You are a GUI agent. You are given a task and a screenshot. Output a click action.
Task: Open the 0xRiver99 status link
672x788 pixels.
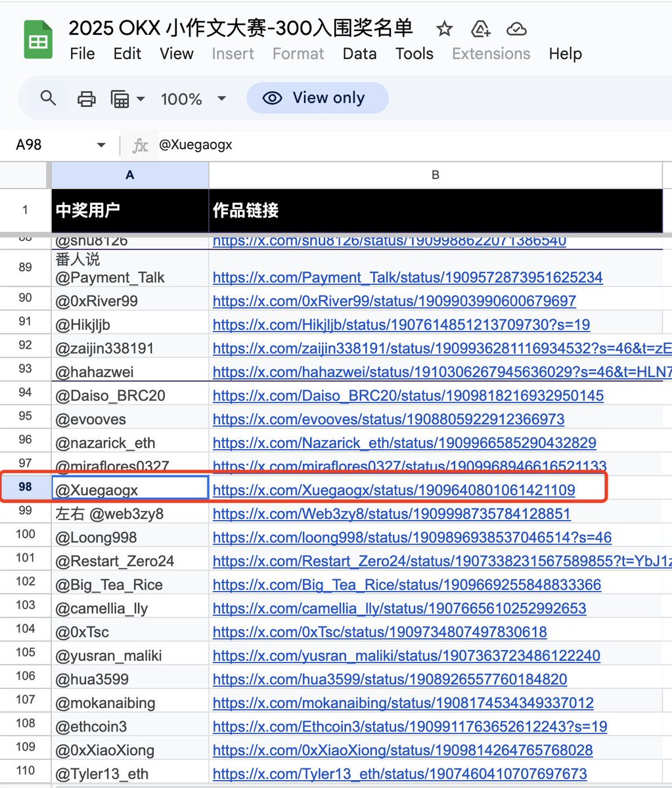(x=394, y=301)
